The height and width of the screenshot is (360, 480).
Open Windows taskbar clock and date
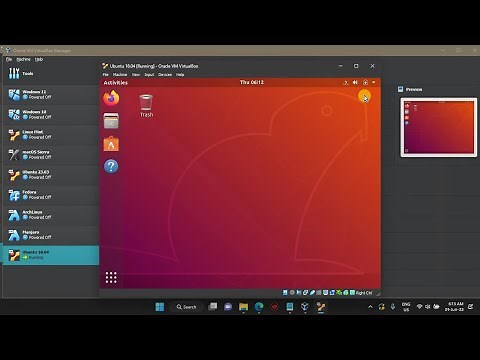click(454, 307)
